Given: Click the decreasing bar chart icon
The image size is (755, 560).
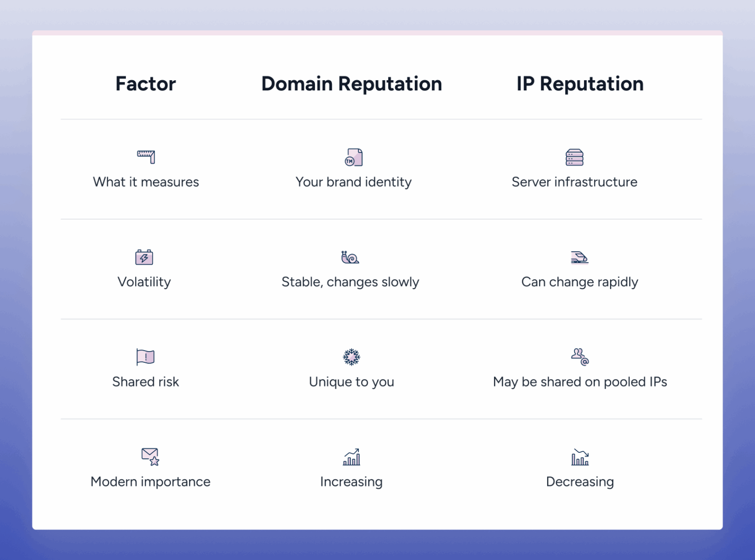Looking at the screenshot, I should coord(580,457).
